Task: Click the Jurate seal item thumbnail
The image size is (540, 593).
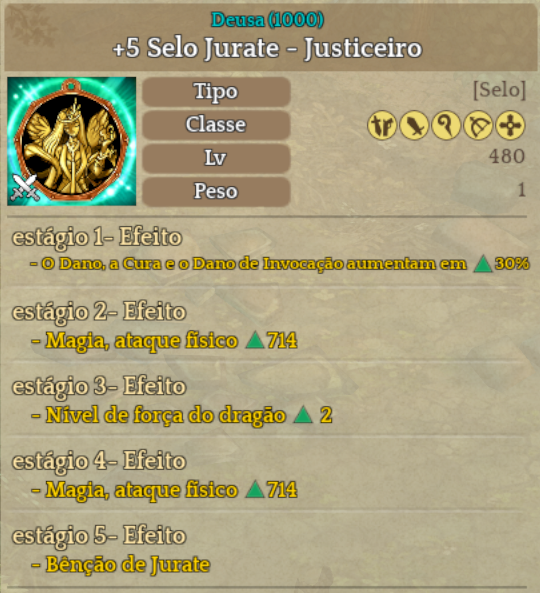Action: 71,141
